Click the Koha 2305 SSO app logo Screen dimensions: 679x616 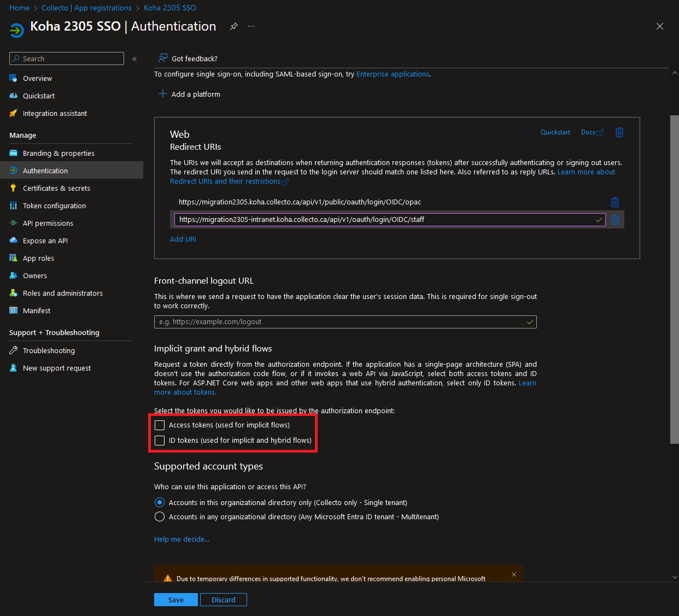(17, 30)
